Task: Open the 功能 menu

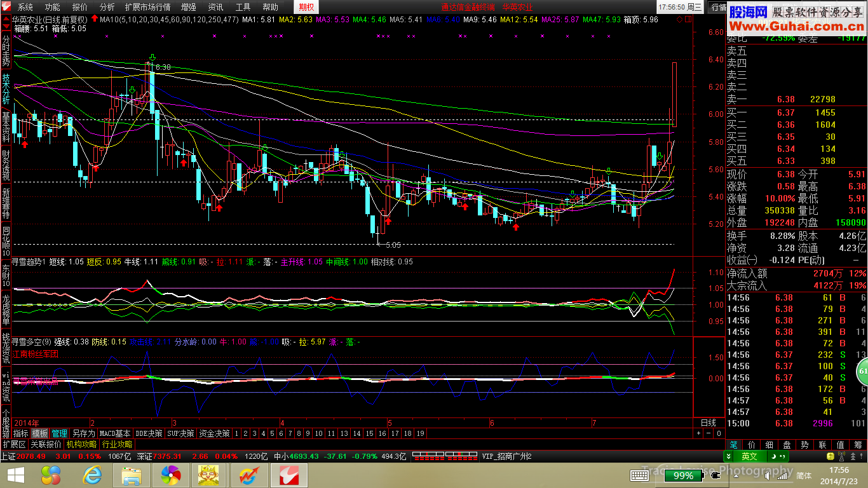Action: (x=52, y=7)
